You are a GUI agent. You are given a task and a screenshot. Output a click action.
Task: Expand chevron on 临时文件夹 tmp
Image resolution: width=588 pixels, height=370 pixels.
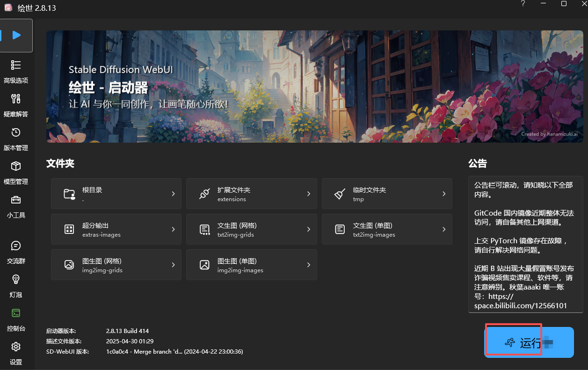coord(444,194)
